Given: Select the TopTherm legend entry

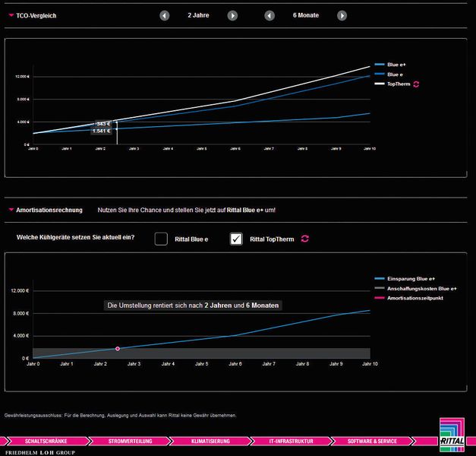Looking at the screenshot, I should (x=392, y=84).
